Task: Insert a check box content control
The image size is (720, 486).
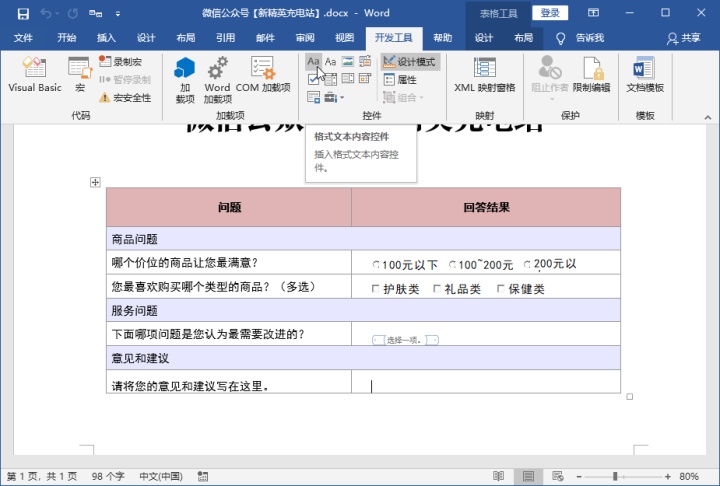Action: [314, 79]
